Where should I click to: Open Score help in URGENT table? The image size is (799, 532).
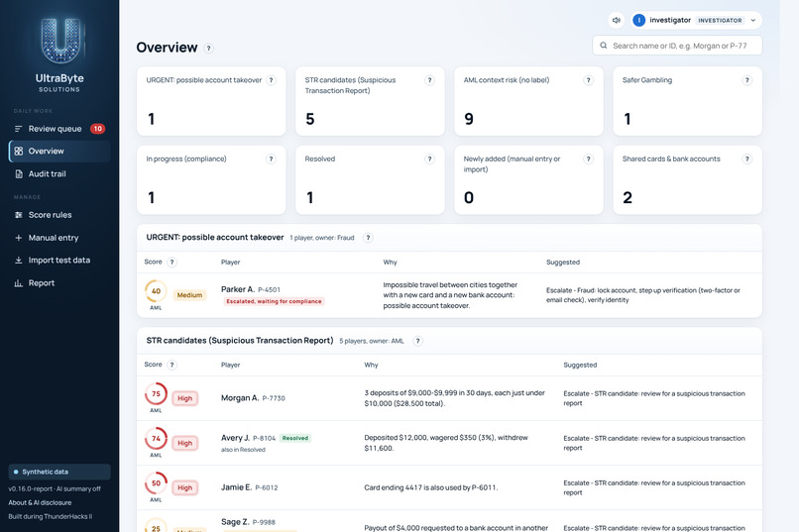pos(171,263)
